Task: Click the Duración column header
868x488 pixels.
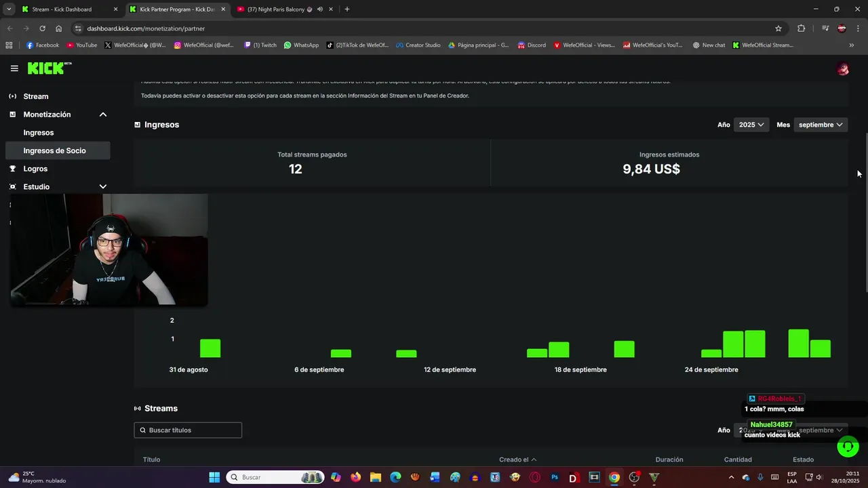Action: [669, 460]
